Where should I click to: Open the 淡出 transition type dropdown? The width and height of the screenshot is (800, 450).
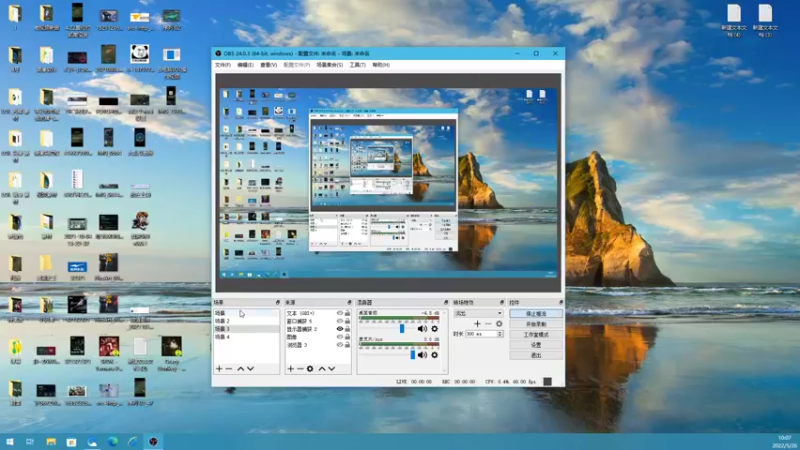(x=478, y=313)
